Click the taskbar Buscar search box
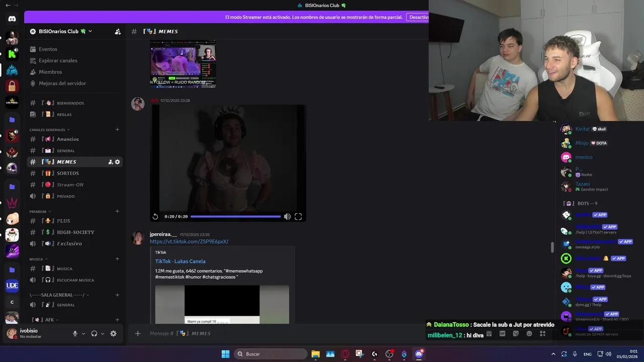The width and height of the screenshot is (644, 362). (x=271, y=354)
